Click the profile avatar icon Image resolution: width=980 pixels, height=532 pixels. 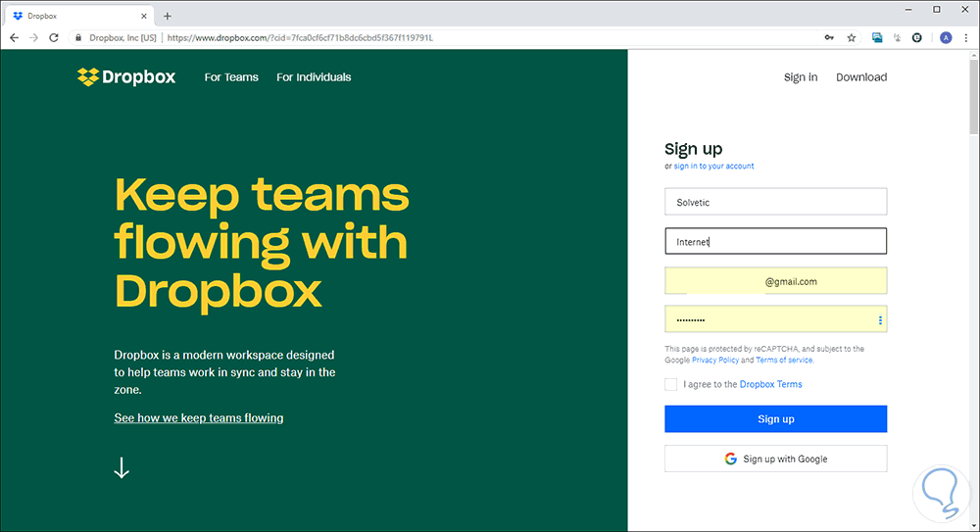[x=946, y=37]
